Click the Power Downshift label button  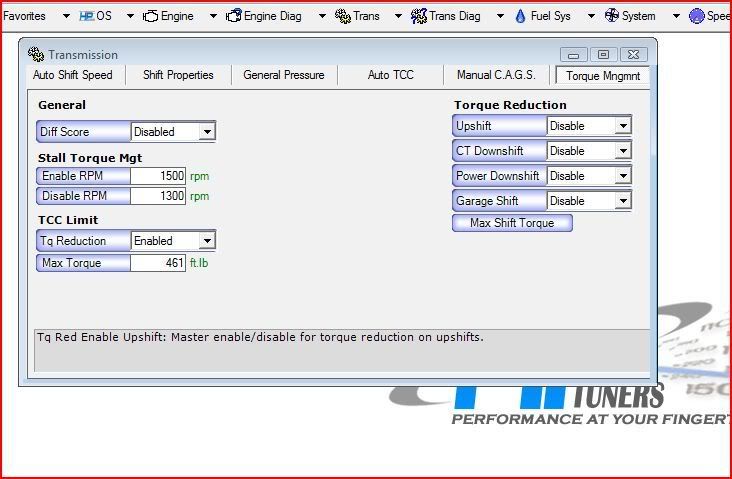500,176
